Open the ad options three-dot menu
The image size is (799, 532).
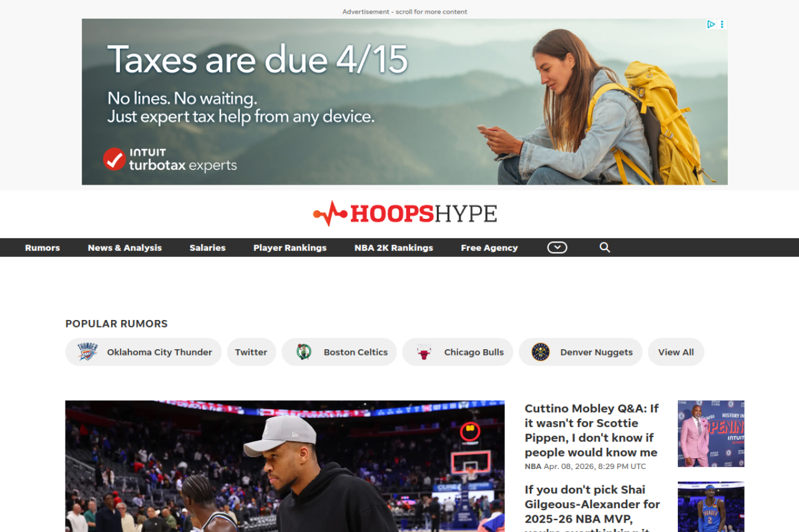click(722, 24)
